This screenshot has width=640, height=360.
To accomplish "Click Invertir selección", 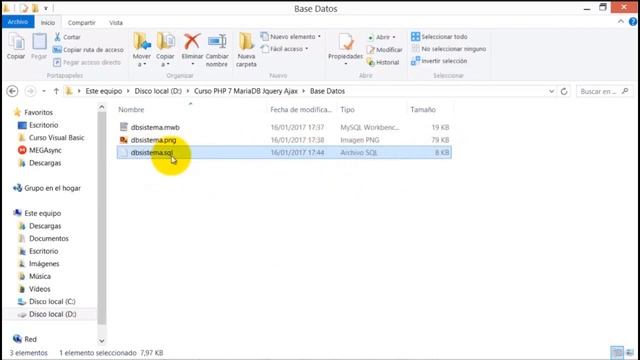I will [x=439, y=61].
